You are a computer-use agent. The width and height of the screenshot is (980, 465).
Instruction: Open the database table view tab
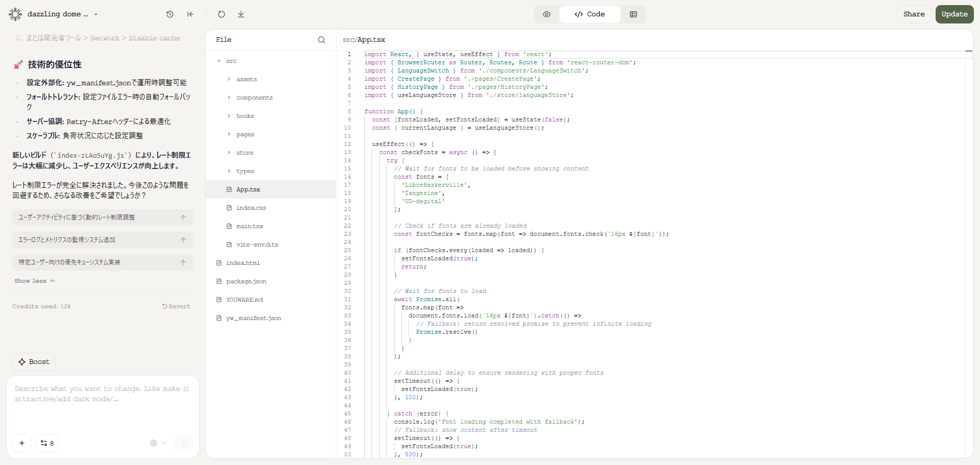pos(633,14)
